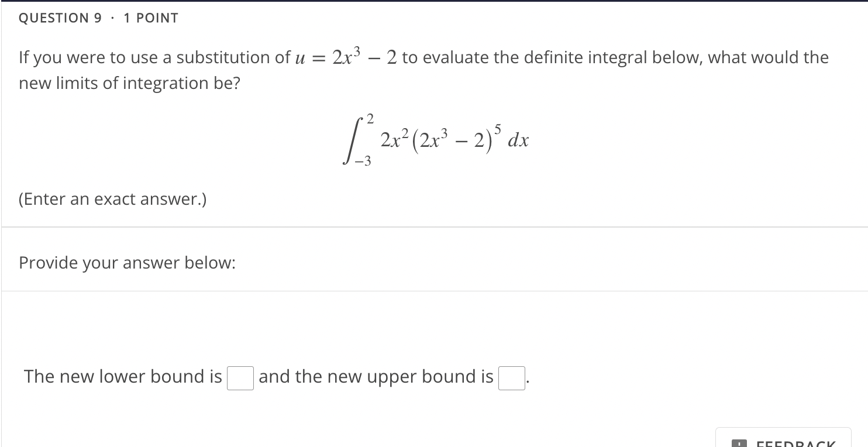
Task: Click inside the new lower bound field
Action: [240, 378]
